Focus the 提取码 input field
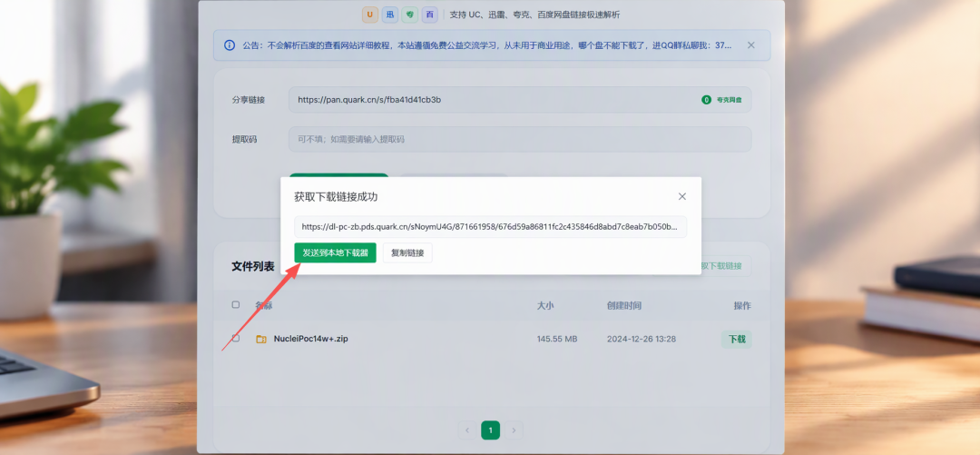The height and width of the screenshot is (455, 980). point(519,139)
